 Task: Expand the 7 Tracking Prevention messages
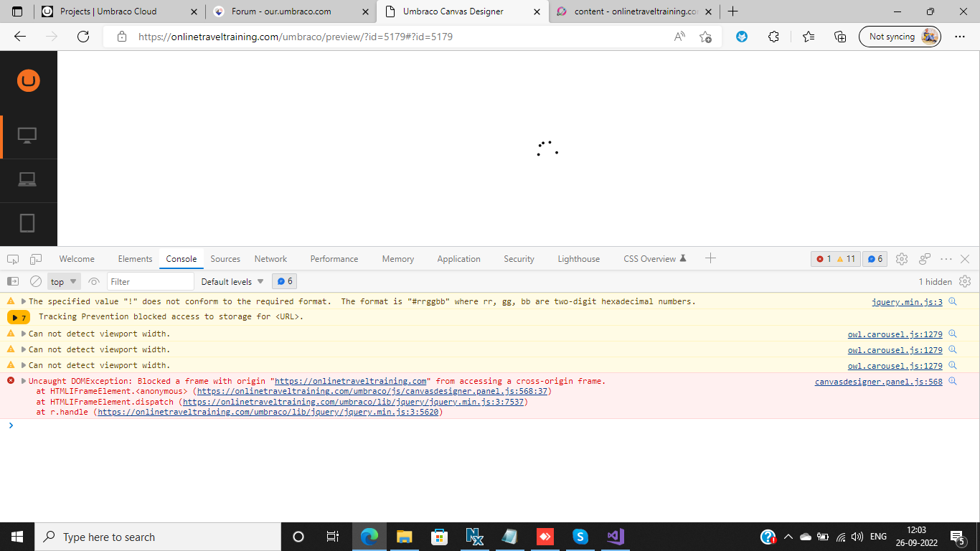click(19, 317)
